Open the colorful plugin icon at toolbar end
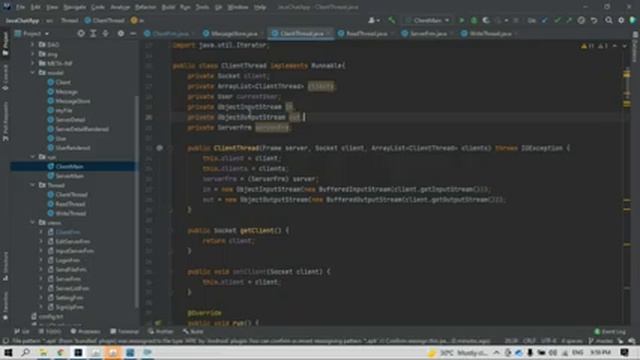 pyautogui.click(x=633, y=20)
